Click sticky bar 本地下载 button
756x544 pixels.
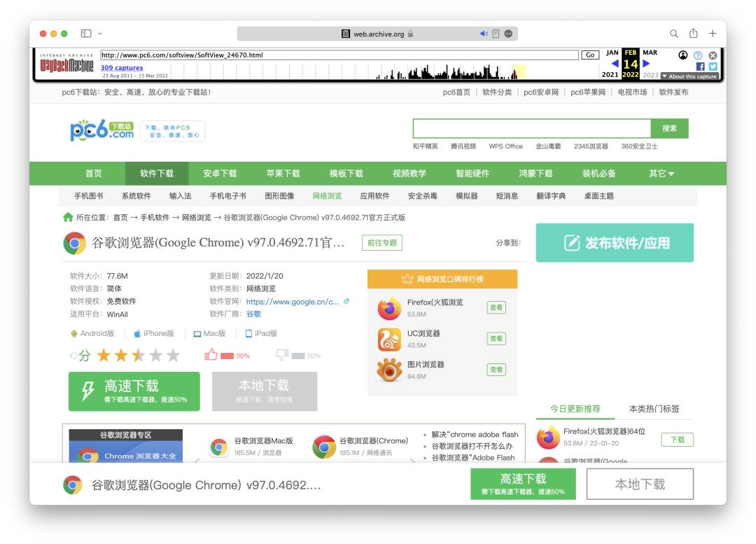click(x=640, y=484)
